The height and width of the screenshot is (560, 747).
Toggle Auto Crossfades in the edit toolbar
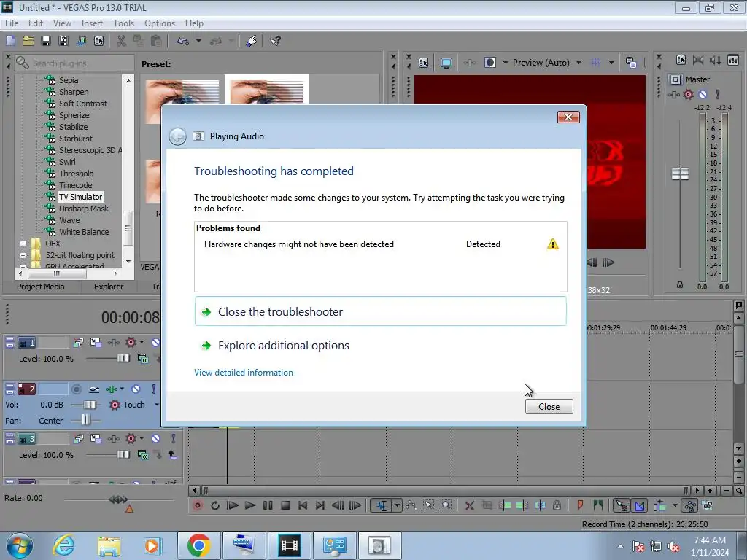click(639, 505)
